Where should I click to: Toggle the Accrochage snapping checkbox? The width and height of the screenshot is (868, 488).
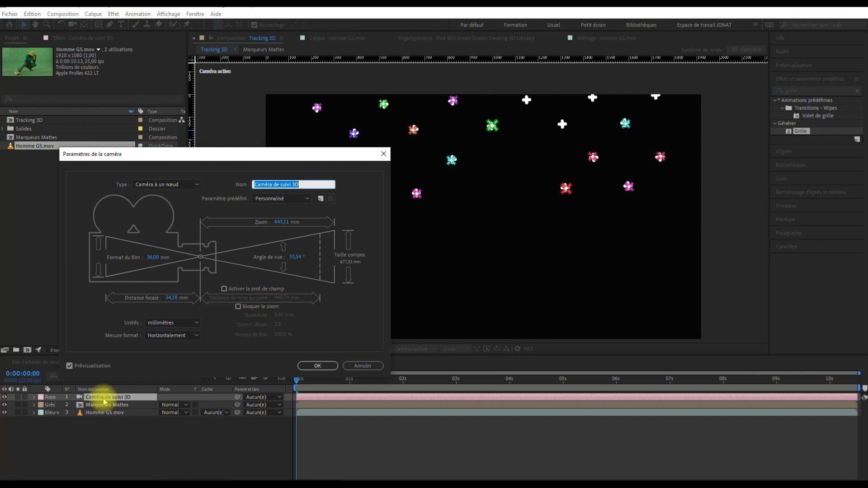pos(255,25)
